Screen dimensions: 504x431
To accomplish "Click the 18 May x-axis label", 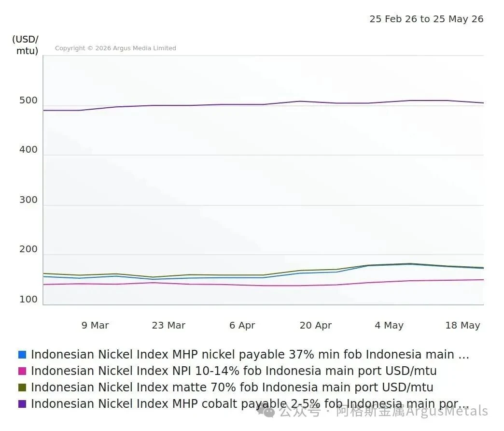I will point(462,326).
